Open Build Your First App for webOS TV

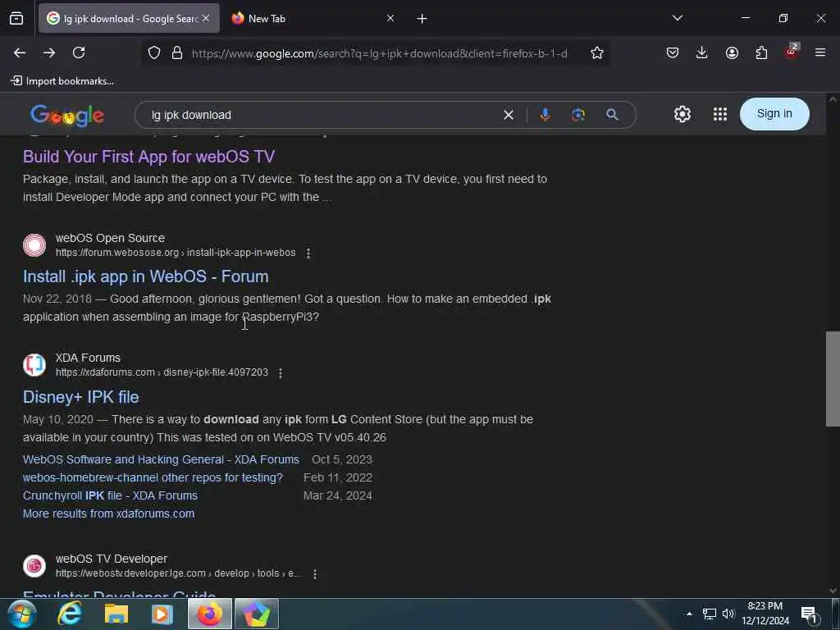click(149, 157)
